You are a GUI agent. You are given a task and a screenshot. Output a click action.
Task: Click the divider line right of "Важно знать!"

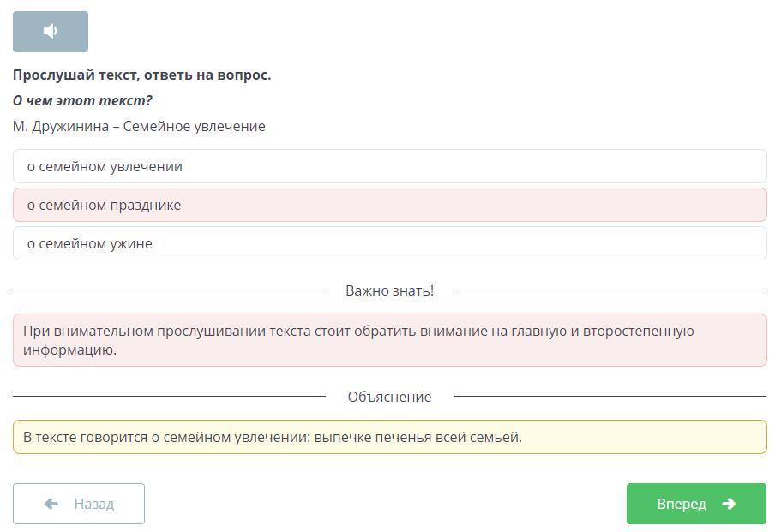[x=610, y=290]
